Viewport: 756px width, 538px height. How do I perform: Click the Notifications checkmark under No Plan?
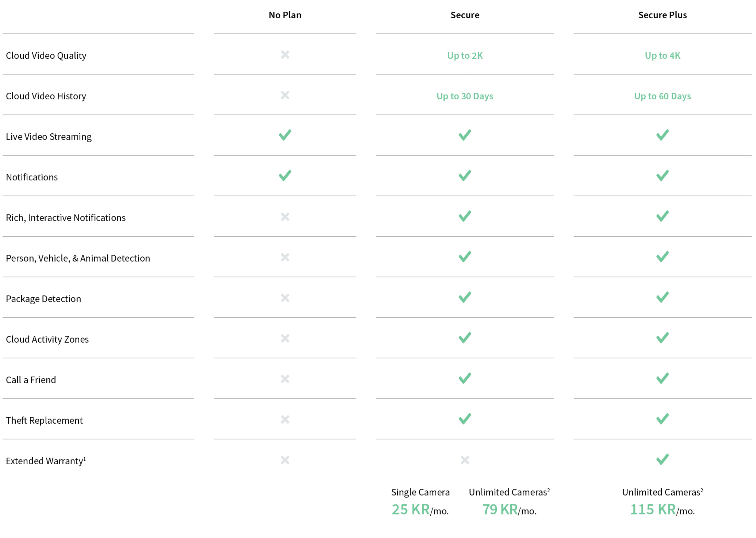pos(285,176)
